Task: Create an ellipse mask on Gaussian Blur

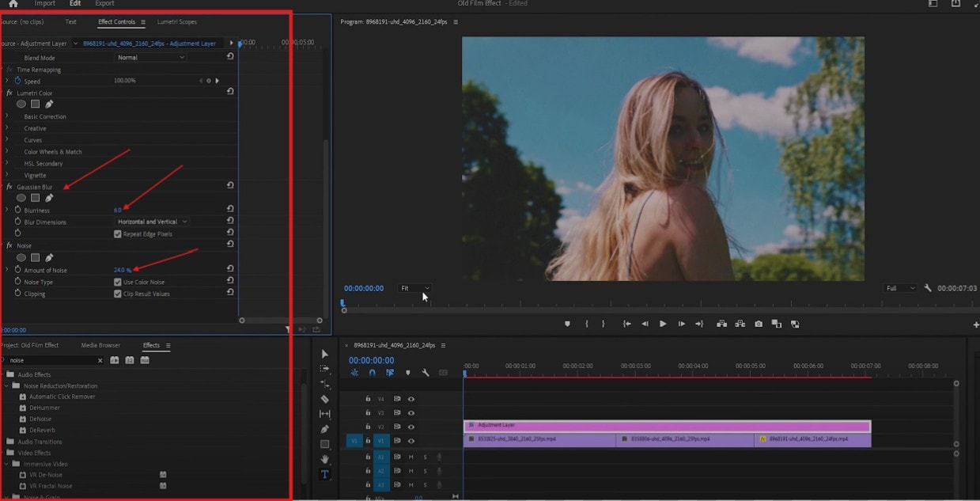Action: coord(21,197)
